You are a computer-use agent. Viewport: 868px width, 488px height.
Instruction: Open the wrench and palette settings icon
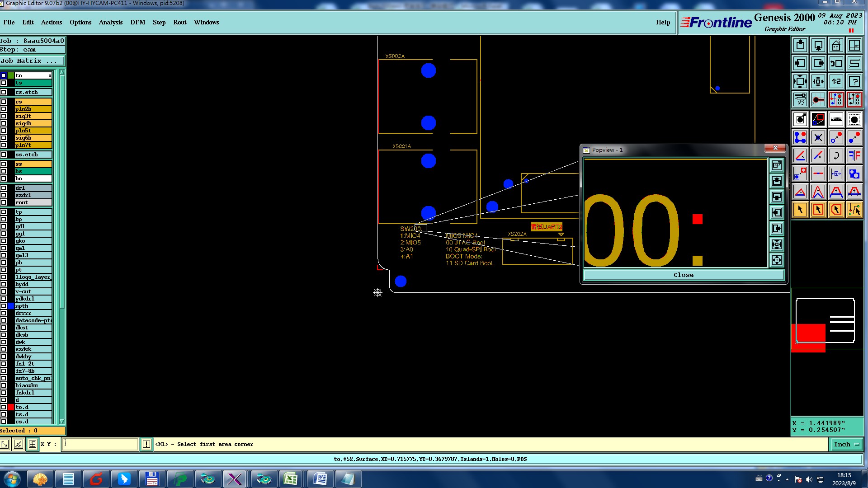pyautogui.click(x=800, y=99)
